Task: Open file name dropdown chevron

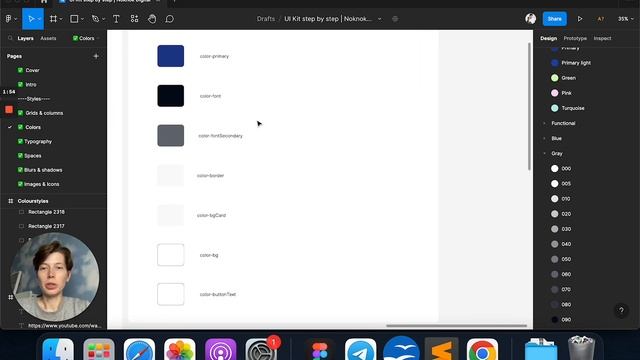Action: 380,19
